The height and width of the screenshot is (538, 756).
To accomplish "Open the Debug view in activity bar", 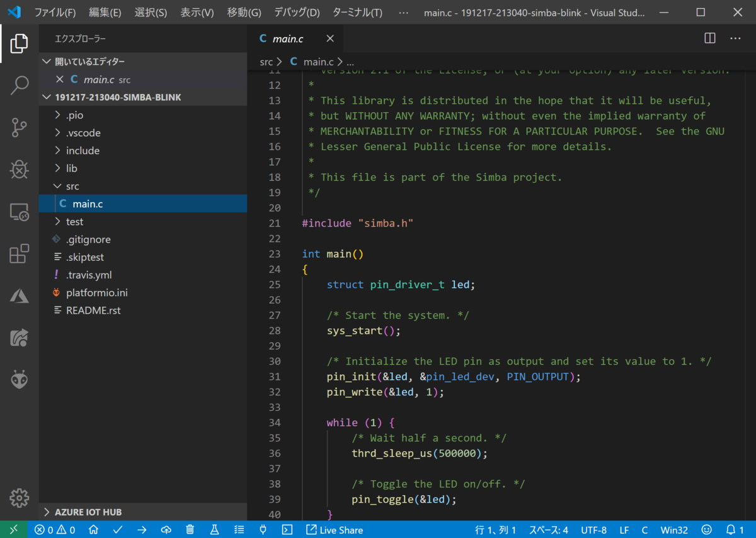I will (x=20, y=169).
